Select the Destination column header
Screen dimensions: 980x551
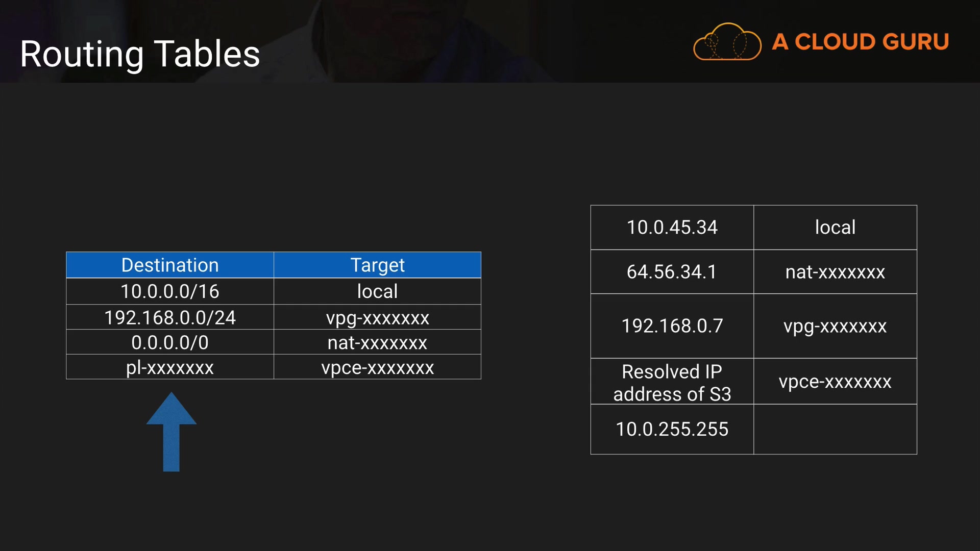coord(170,265)
